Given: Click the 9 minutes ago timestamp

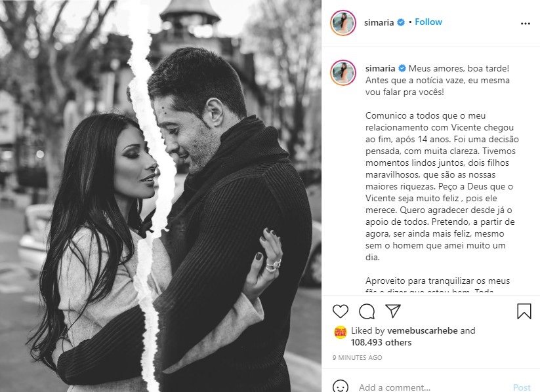Looking at the screenshot, I should click(358, 357).
